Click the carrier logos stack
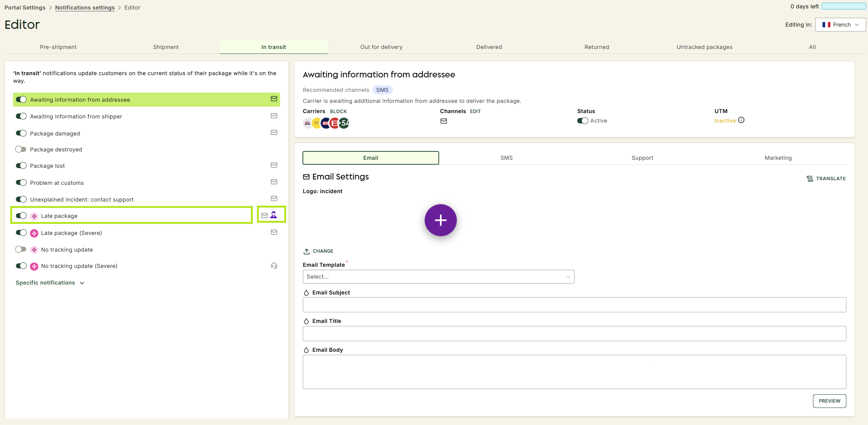868x425 pixels. pyautogui.click(x=326, y=123)
